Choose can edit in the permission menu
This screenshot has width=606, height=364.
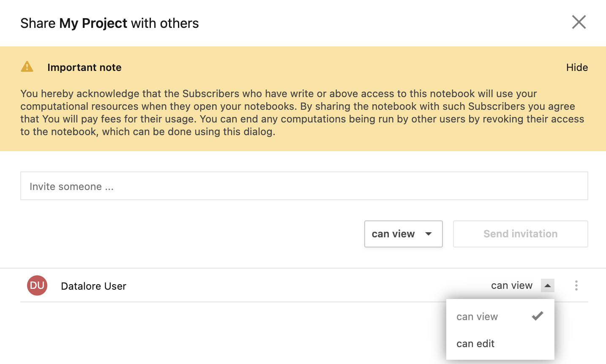point(475,344)
